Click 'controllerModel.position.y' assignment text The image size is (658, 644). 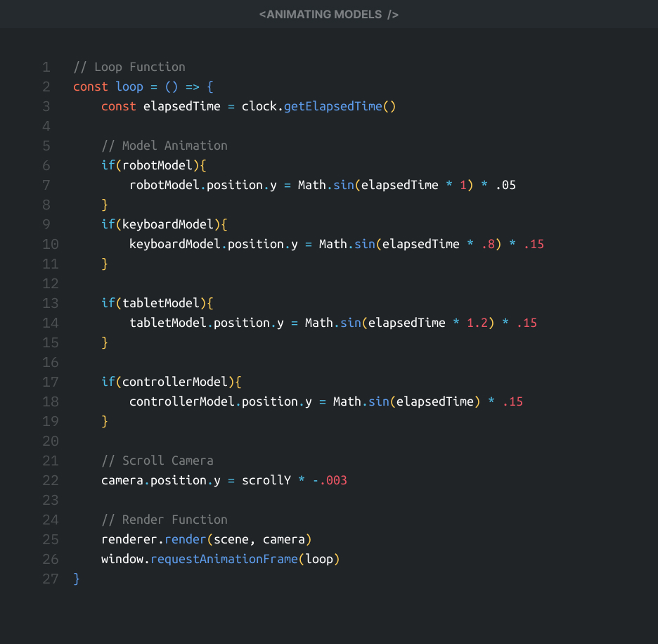coord(220,401)
